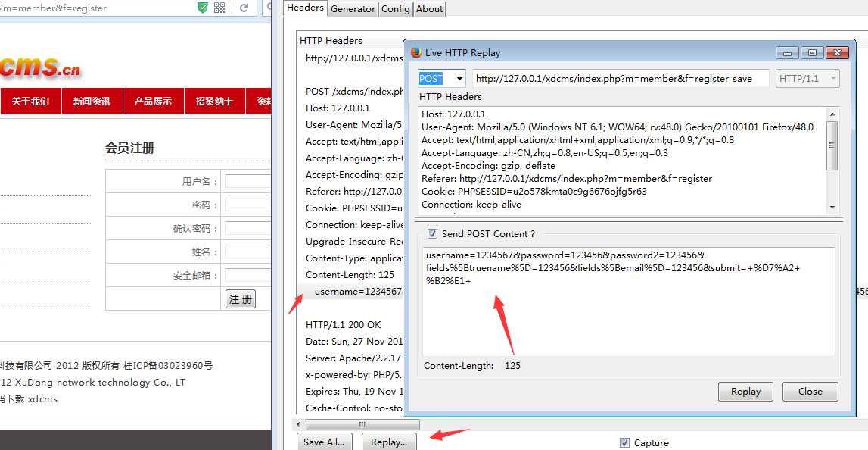Click the Firefox icon in Live HTTP Replay title
This screenshot has height=450, width=868.
point(415,53)
